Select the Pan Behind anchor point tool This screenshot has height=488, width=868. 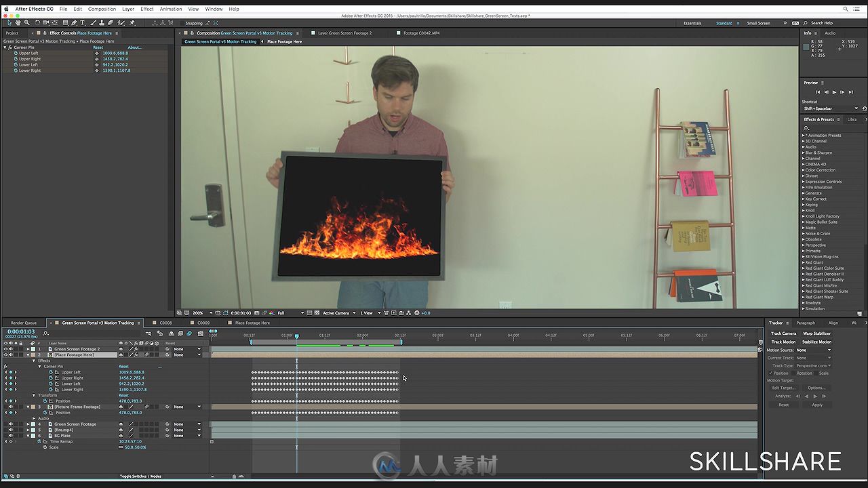pyautogui.click(x=54, y=23)
